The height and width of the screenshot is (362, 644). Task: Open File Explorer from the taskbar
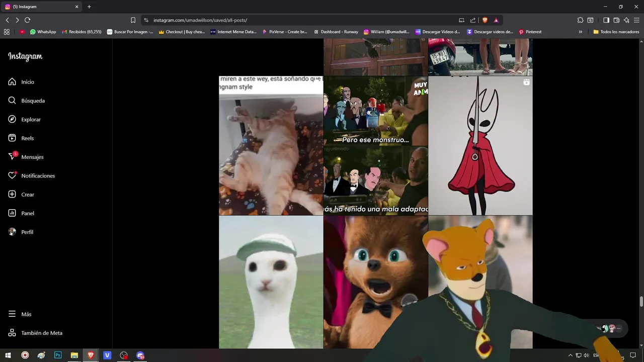(x=74, y=355)
